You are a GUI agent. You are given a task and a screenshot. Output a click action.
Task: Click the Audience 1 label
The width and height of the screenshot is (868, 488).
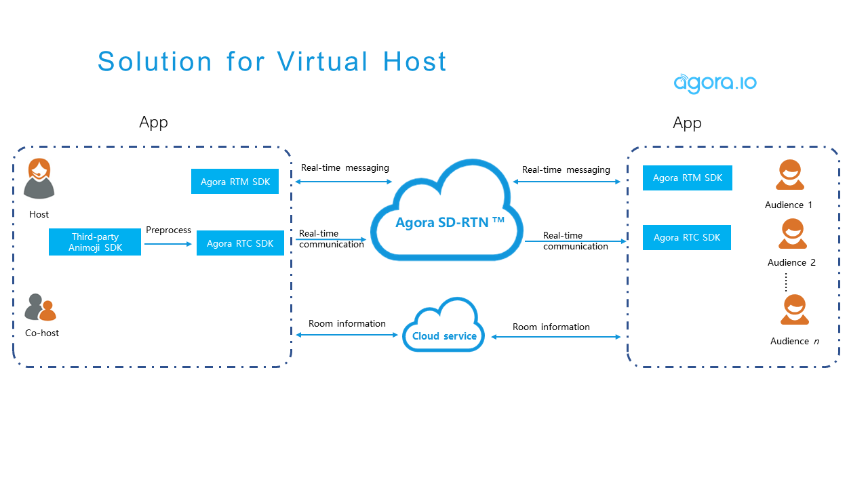(789, 205)
